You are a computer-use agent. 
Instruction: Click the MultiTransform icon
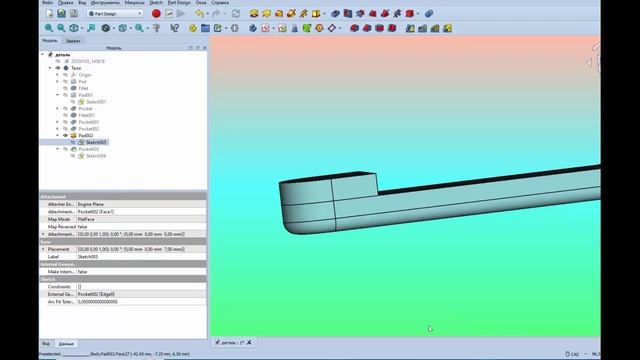tap(448, 28)
